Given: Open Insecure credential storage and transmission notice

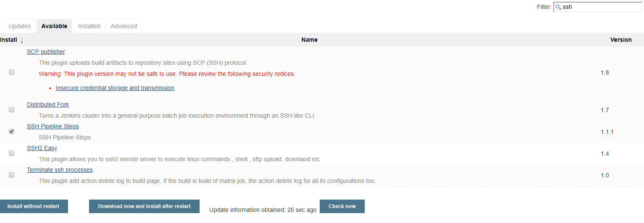Looking at the screenshot, I should (115, 88).
